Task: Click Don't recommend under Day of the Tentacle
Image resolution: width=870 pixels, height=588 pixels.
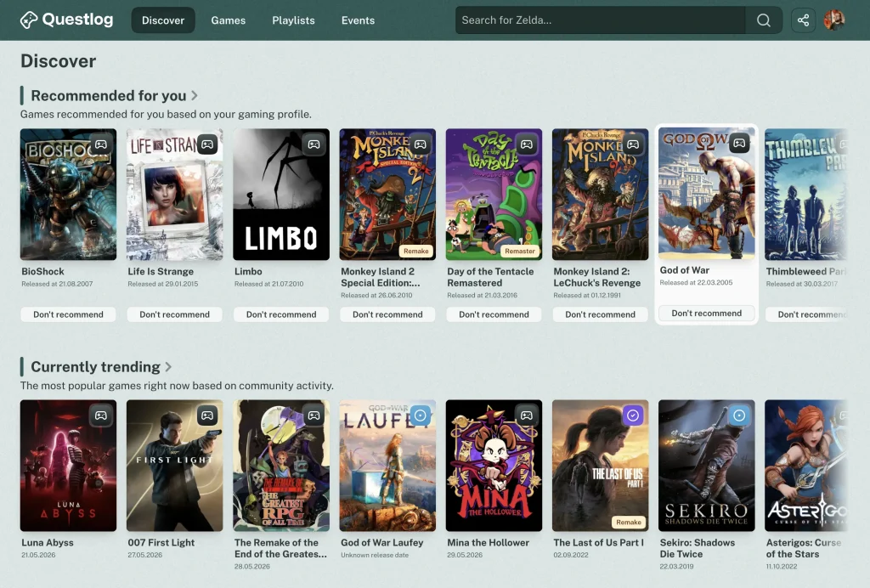Action: tap(494, 314)
